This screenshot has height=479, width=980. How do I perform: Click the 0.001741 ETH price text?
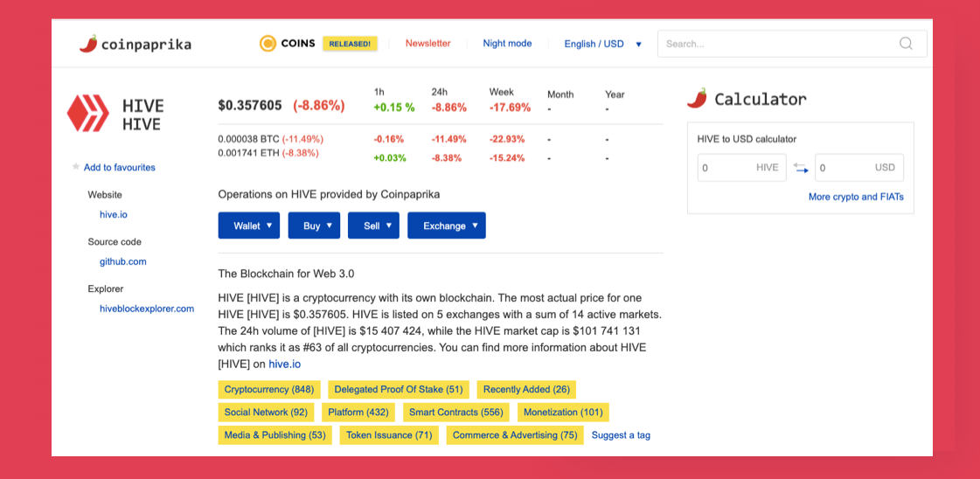tap(249, 152)
